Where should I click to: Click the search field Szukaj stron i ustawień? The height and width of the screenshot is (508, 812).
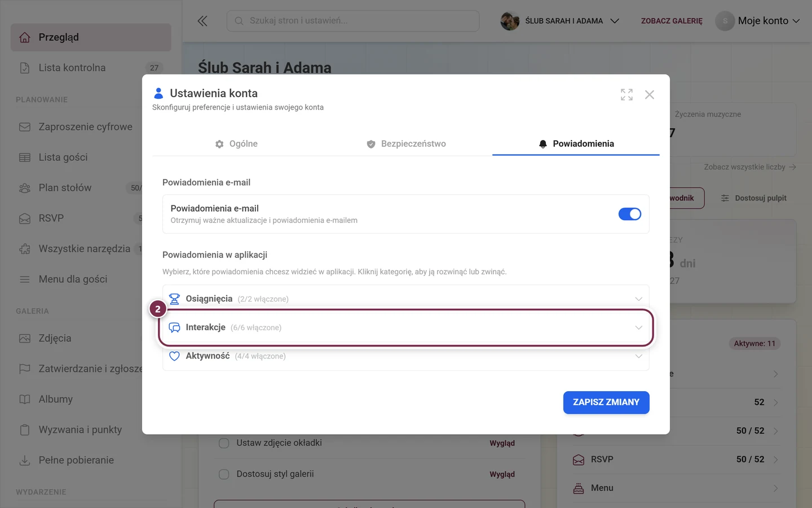353,21
